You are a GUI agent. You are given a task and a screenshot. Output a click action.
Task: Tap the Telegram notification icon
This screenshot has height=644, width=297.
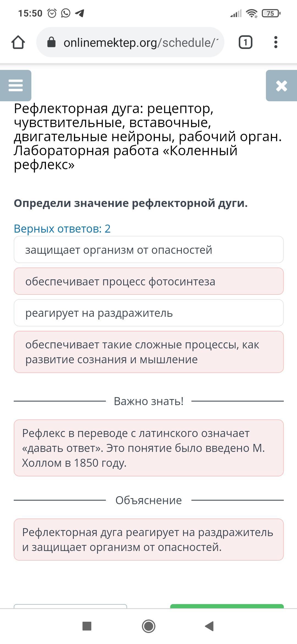click(x=80, y=13)
